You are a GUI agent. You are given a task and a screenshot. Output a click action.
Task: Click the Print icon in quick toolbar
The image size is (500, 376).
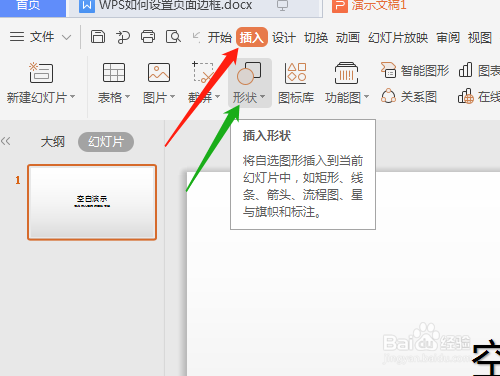tap(148, 37)
